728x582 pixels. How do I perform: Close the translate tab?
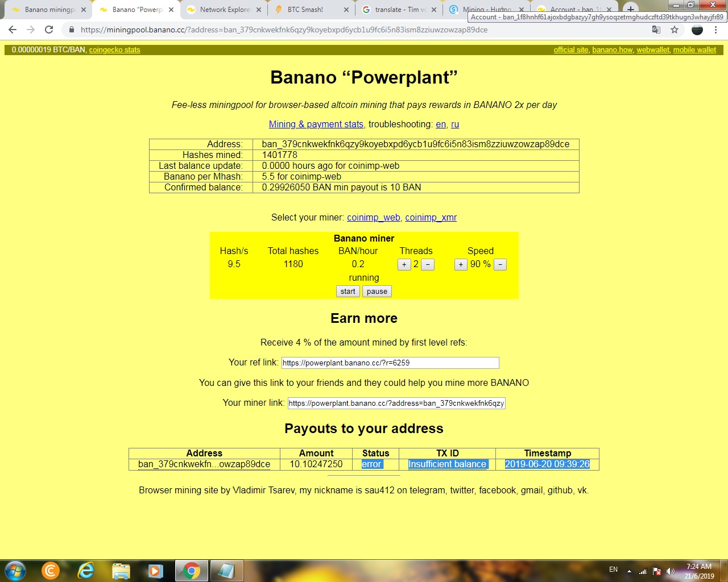click(x=434, y=10)
